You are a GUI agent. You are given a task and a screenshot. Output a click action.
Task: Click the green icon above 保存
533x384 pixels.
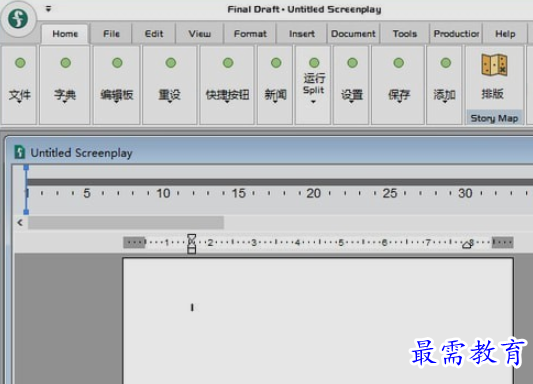click(399, 63)
